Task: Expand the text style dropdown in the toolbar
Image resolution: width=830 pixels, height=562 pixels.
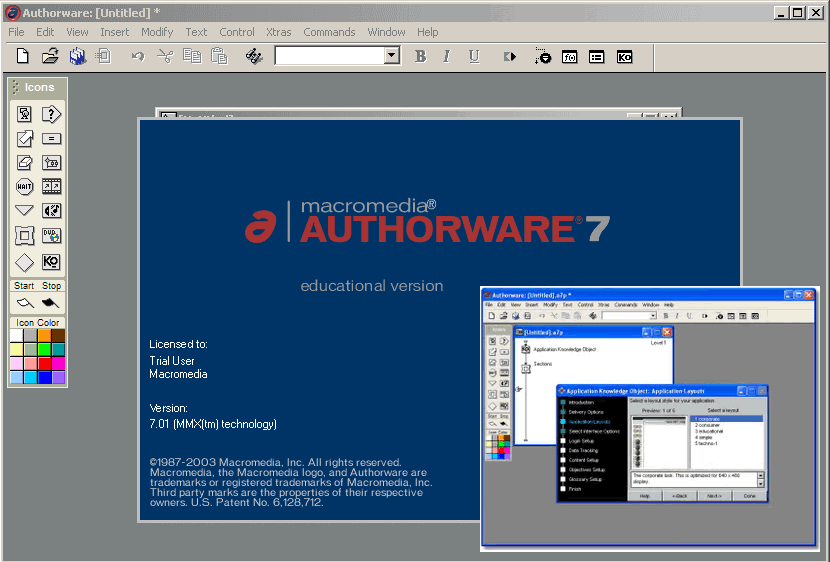Action: point(392,57)
